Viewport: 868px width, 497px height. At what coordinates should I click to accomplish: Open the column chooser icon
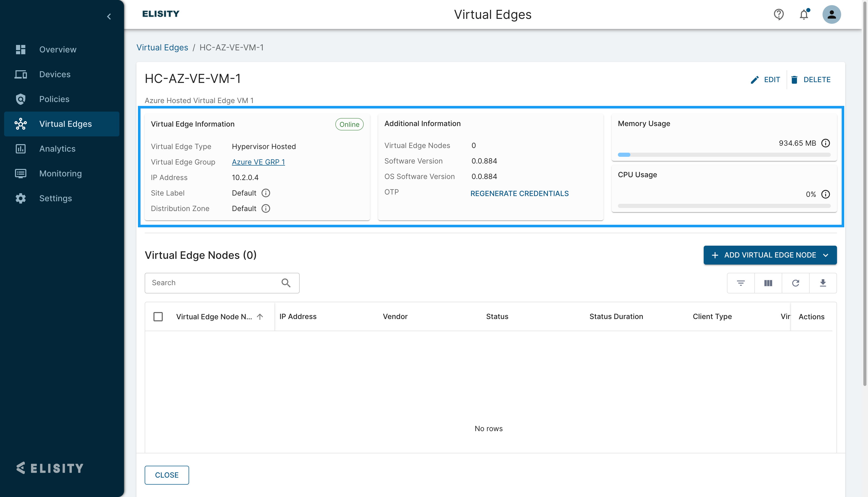(x=768, y=283)
